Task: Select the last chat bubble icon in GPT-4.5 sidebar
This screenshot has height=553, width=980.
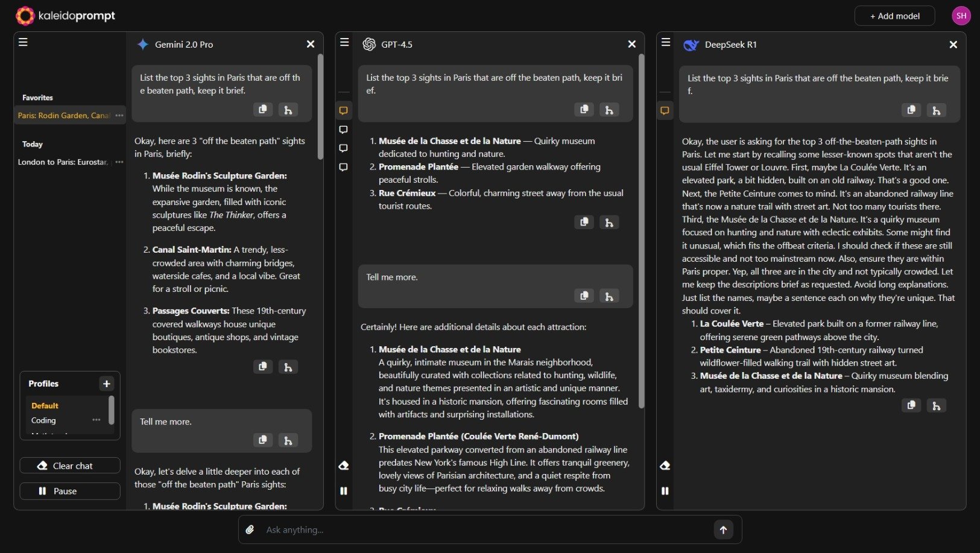Action: [x=344, y=167]
